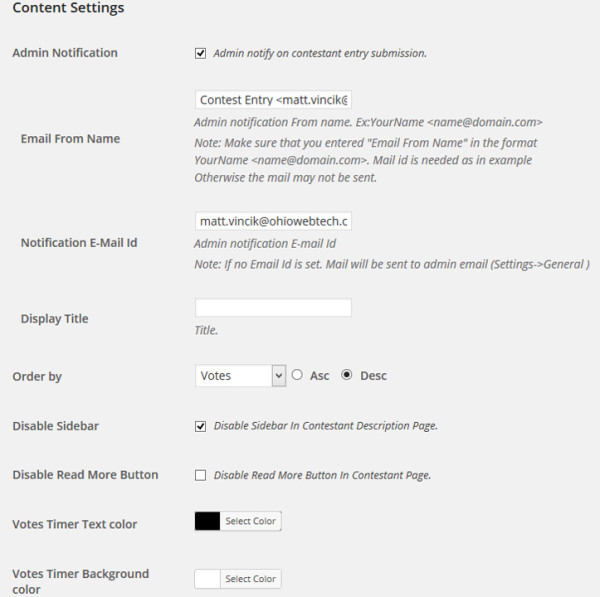Screen dimensions: 600x597
Task: Click Select Color for Votes Timer Text
Action: pyautogui.click(x=251, y=521)
